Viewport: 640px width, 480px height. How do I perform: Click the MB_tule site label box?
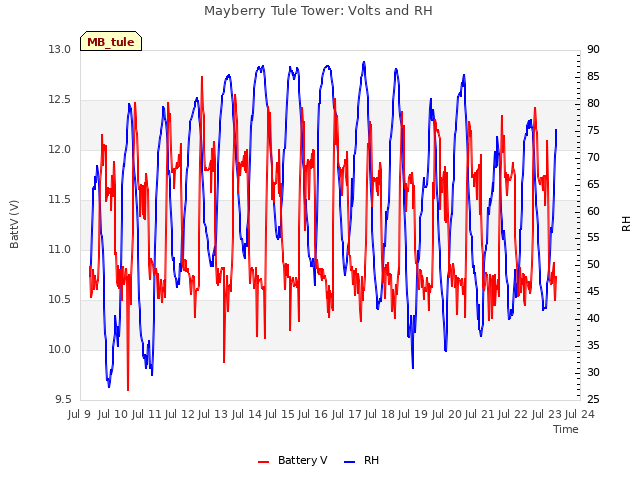tap(111, 41)
